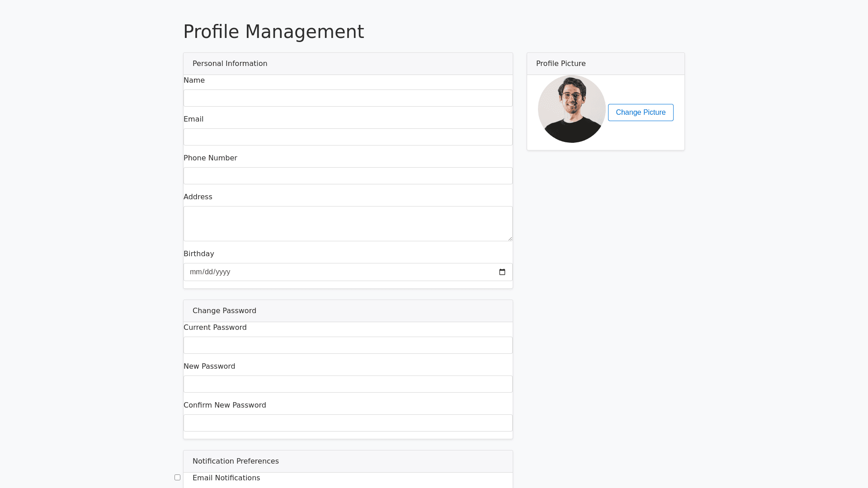
Task: Enable the Email Notifications checkbox
Action: point(177,478)
